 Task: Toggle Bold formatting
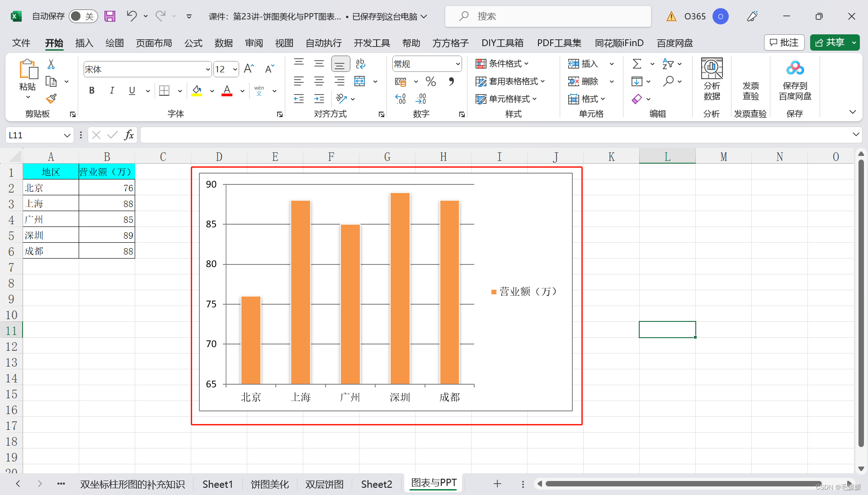point(92,90)
